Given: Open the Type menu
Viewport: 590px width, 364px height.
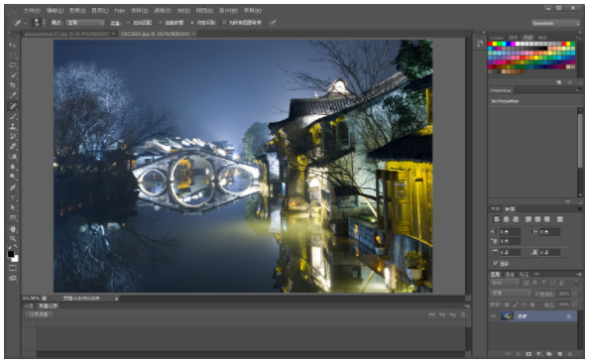Looking at the screenshot, I should pos(120,11).
